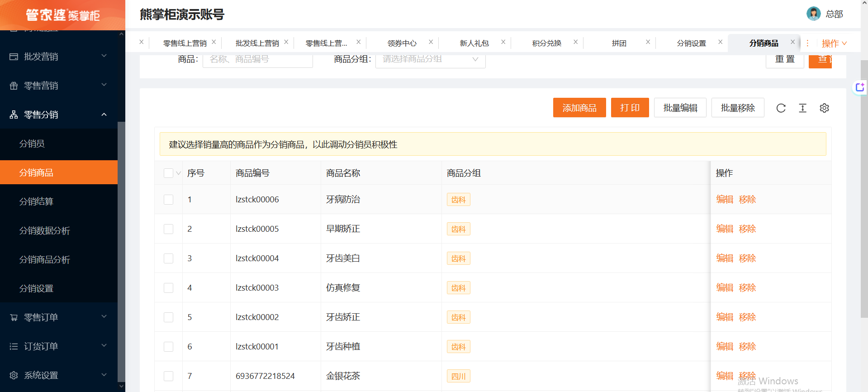
Task: Tick the checkbox for 牙齿美白 row
Action: point(168,258)
